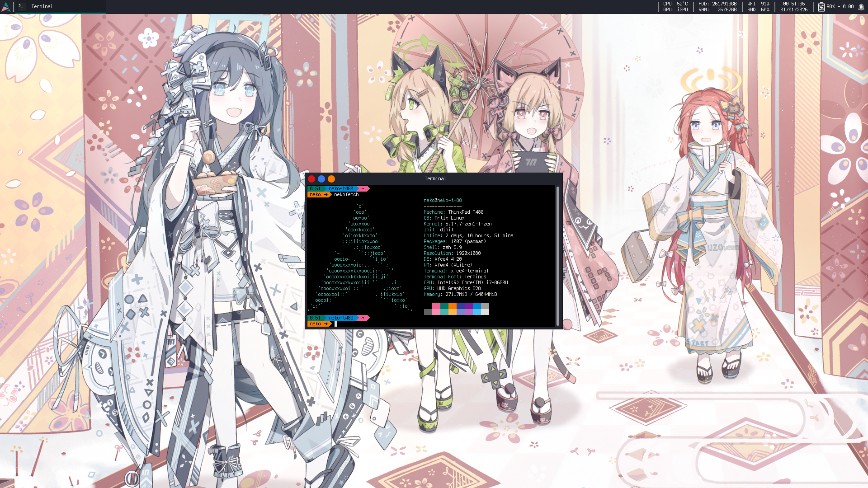868x488 pixels.
Task: Click the orange circle window button
Action: (x=331, y=179)
